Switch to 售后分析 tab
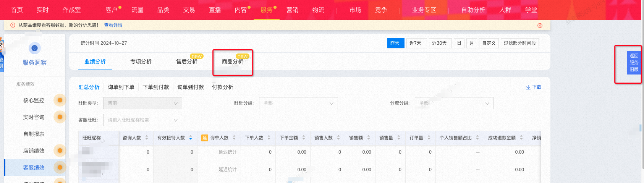The image size is (644, 183). click(x=187, y=62)
